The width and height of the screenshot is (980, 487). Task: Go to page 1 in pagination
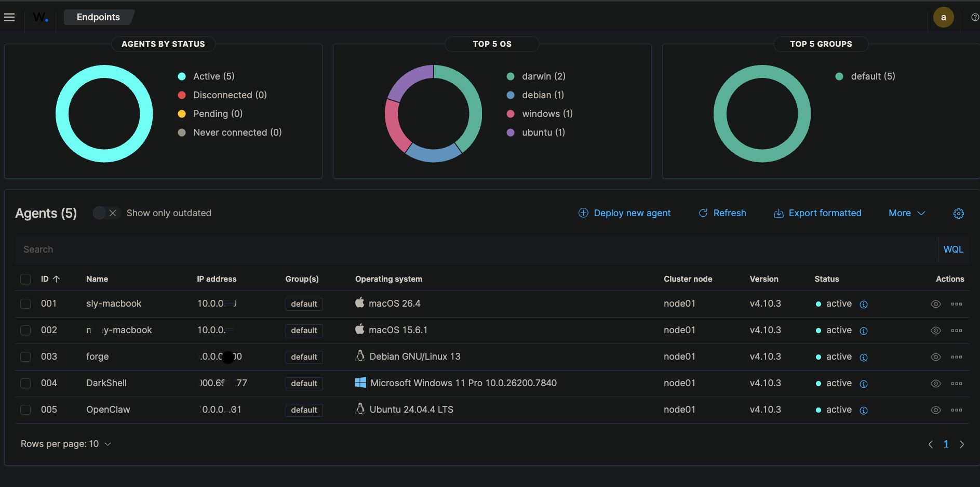click(x=946, y=444)
